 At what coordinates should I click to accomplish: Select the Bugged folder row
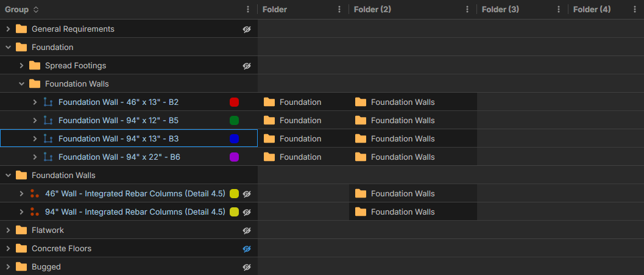point(46,267)
